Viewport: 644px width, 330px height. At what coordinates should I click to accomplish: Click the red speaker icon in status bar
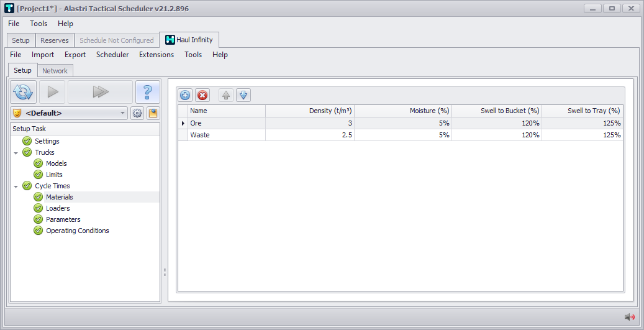(630, 316)
